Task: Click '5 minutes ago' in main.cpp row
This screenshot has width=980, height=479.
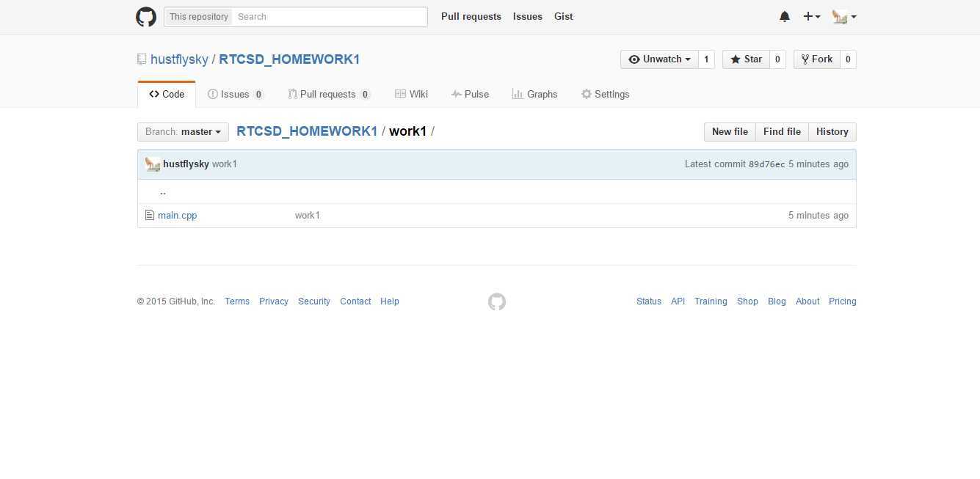Action: [819, 216]
